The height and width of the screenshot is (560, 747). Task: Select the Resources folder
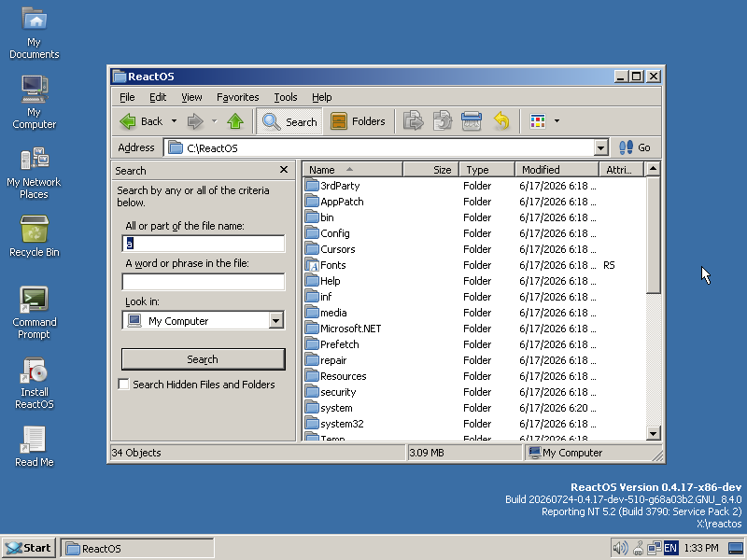[336, 376]
